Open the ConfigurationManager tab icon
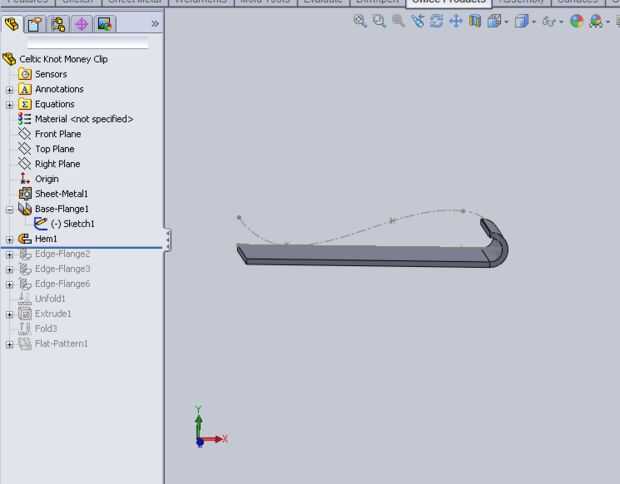 coord(58,25)
